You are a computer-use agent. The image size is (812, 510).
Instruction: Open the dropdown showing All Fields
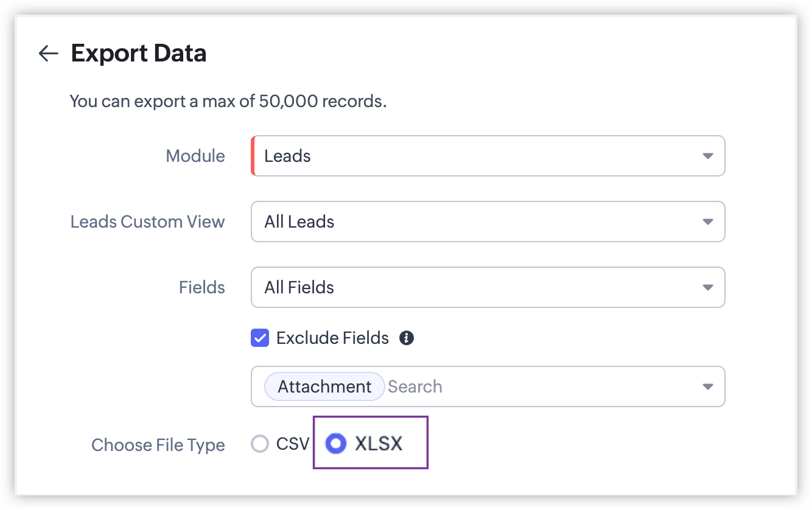[x=475, y=287]
